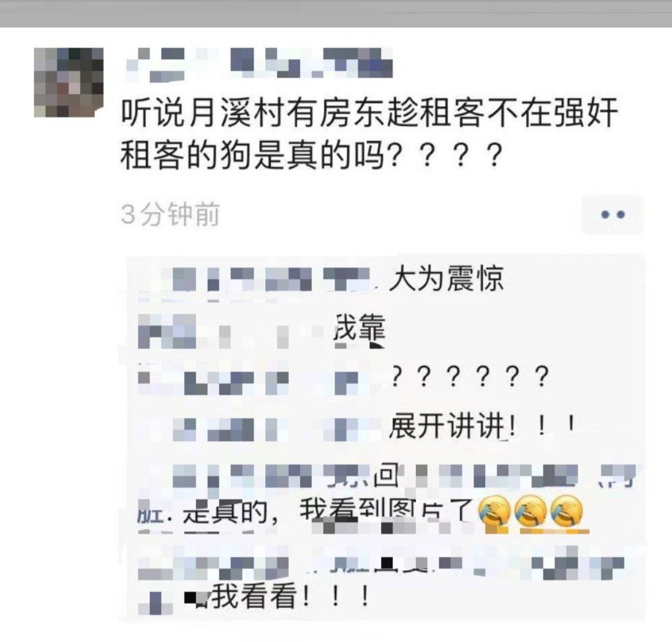Open the two-dot like and comment button
672x642 pixels.
(612, 214)
